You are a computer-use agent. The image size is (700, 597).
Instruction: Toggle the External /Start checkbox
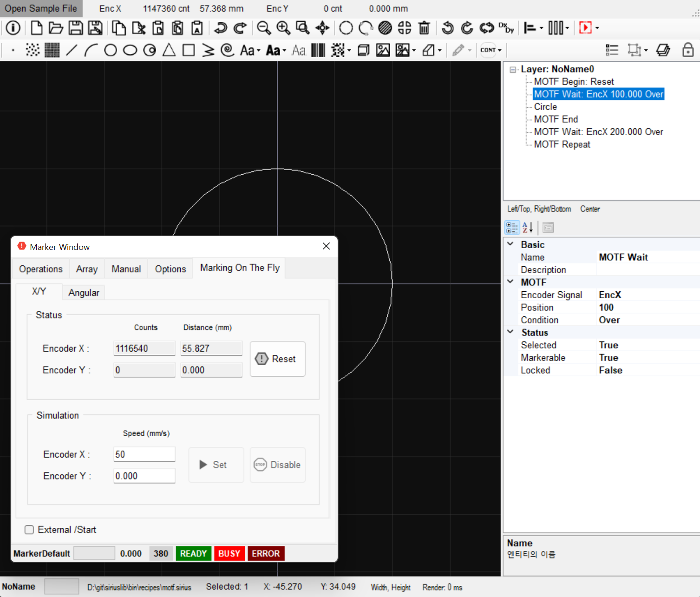click(29, 530)
